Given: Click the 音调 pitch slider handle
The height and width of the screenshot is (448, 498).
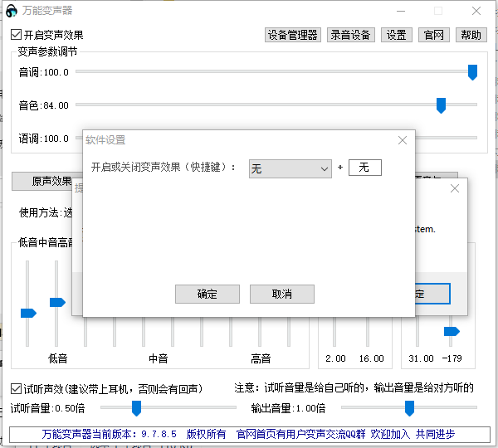Looking at the screenshot, I should coord(472,72).
